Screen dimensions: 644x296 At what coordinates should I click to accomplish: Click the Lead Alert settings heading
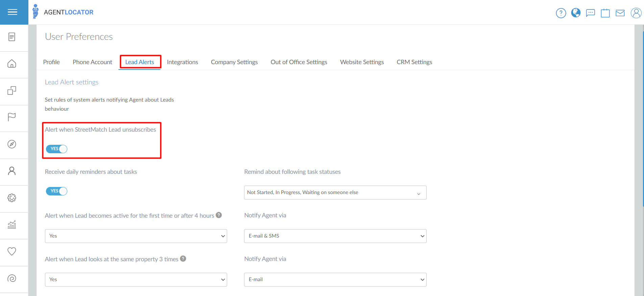click(72, 82)
